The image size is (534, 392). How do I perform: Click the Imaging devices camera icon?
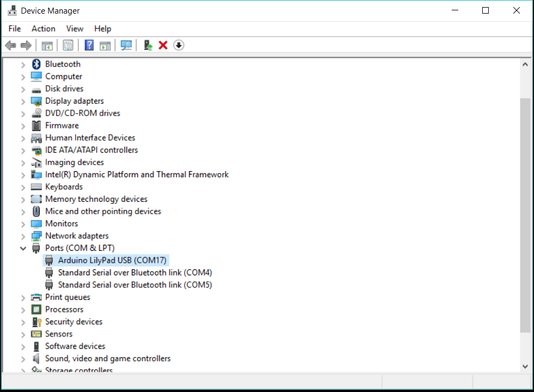click(37, 162)
